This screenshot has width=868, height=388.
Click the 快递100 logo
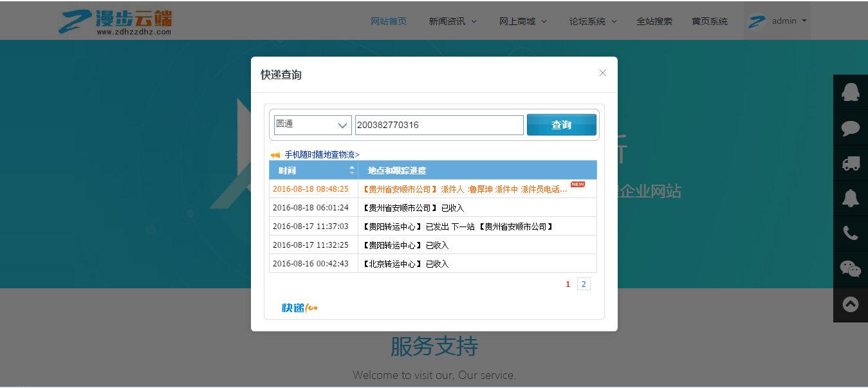(300, 308)
